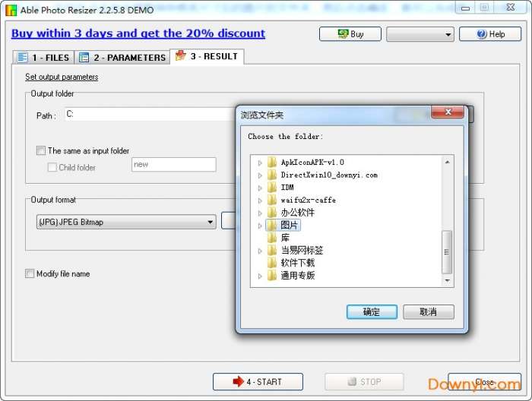Click the Set output parameters link
The image size is (532, 401).
[x=62, y=77]
